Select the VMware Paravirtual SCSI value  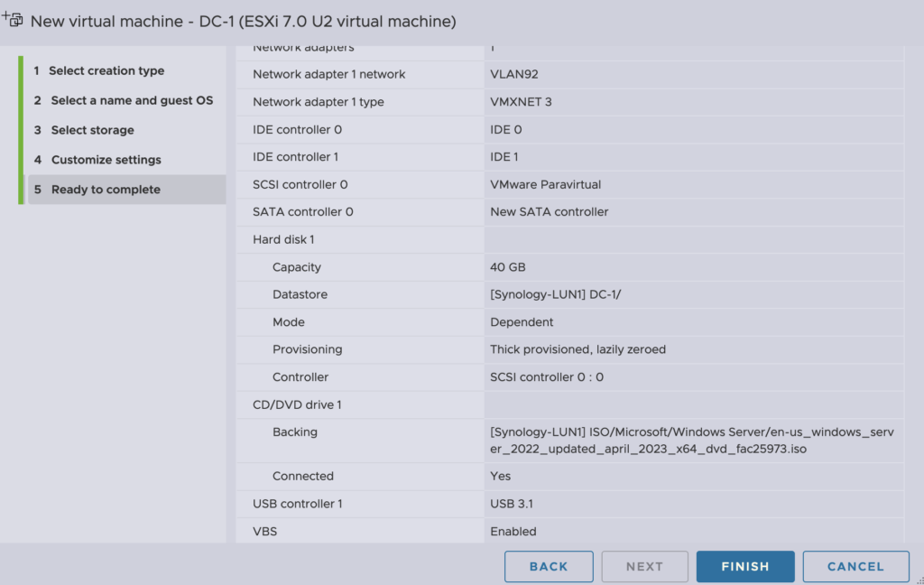[545, 184]
